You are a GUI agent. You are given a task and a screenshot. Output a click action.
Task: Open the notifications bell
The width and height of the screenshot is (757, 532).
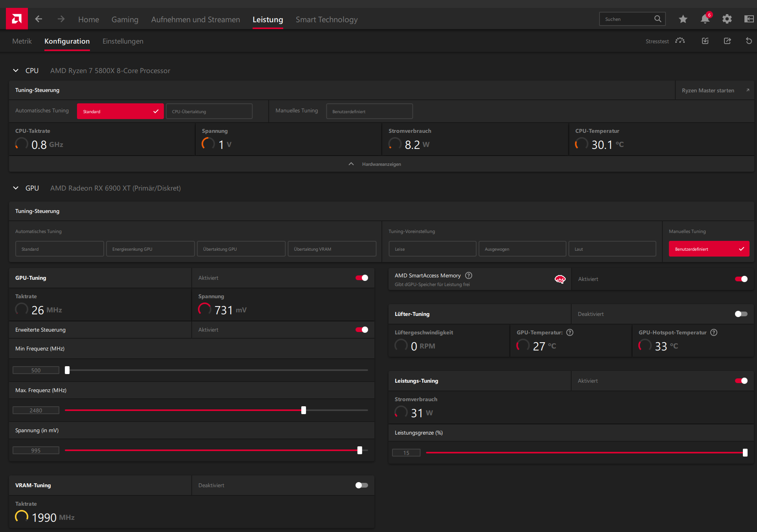(x=705, y=19)
